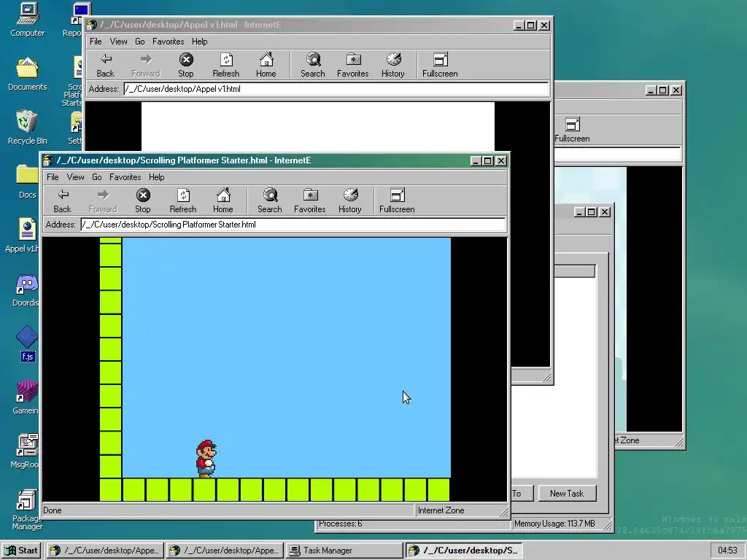The image size is (747, 560).
Task: Open Favorites toolbar button in Scrolling Platformer window
Action: point(309,201)
